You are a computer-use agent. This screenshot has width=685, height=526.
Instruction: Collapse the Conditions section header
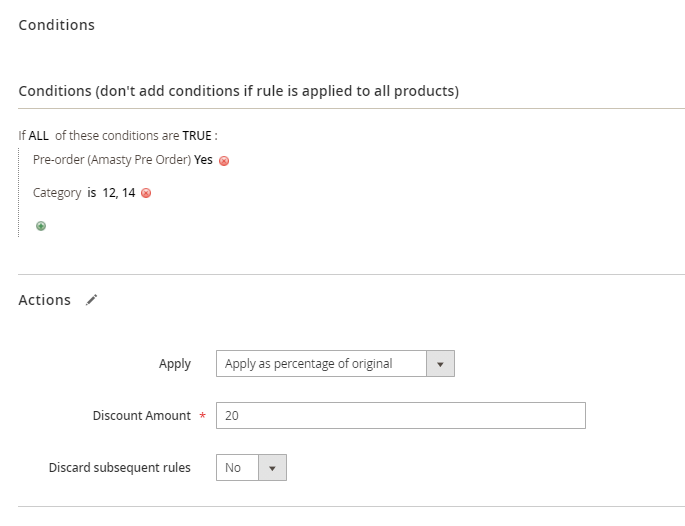pos(57,25)
